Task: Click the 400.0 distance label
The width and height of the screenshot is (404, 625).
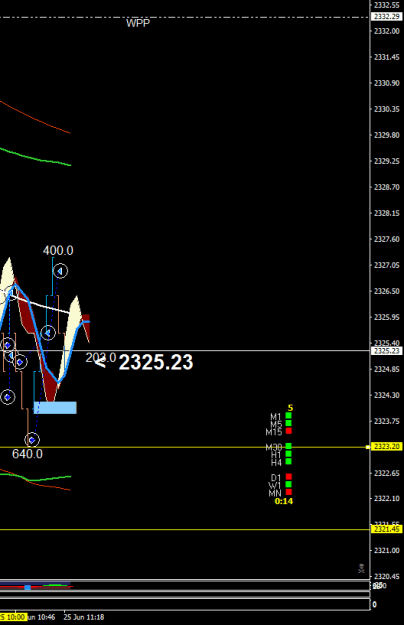Action: [58, 250]
